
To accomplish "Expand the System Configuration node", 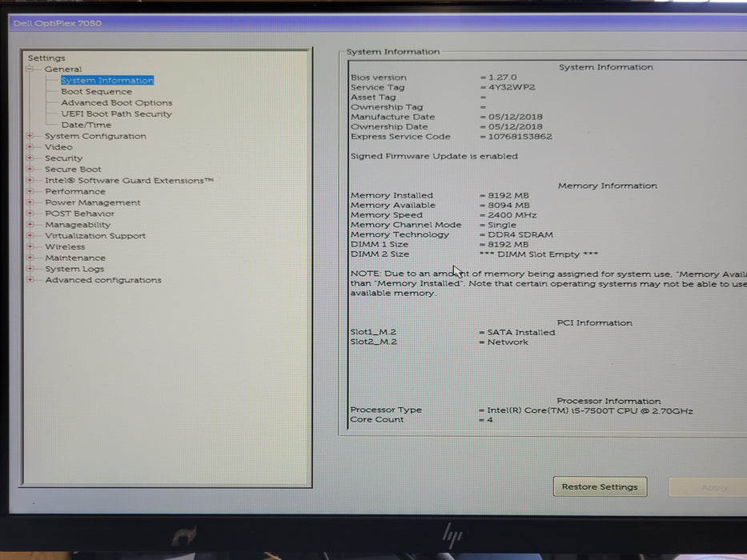I will [x=30, y=136].
